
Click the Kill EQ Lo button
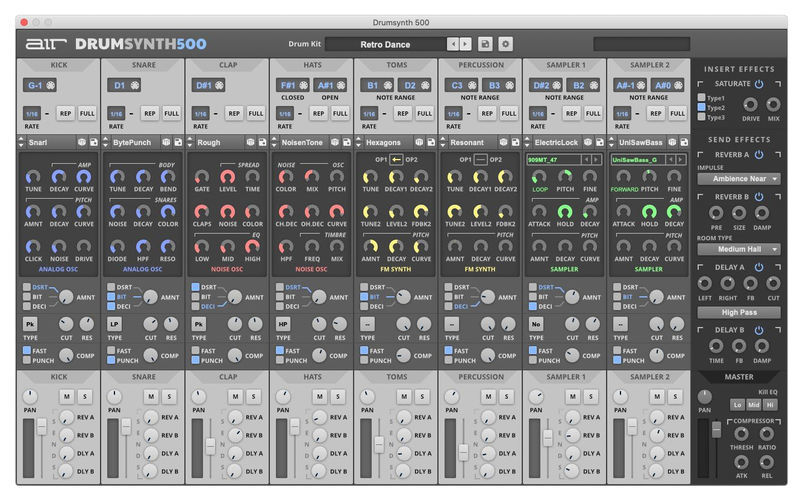[x=737, y=405]
